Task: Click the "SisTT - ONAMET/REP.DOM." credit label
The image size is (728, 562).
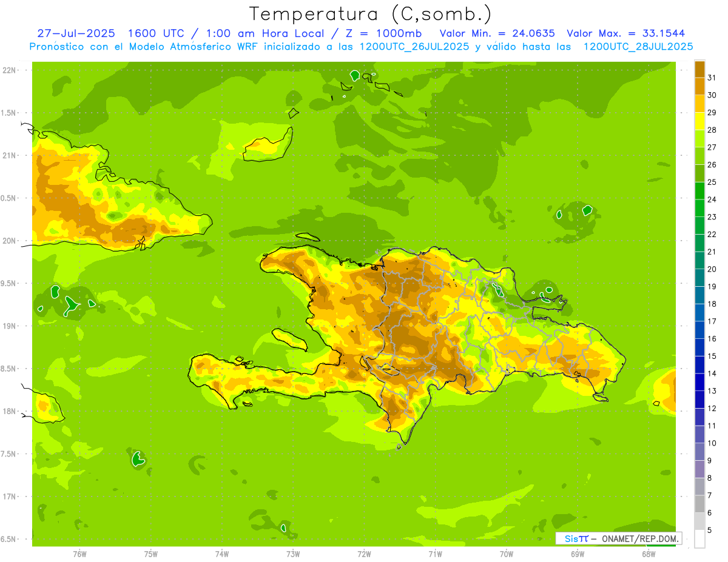Action: pyautogui.click(x=618, y=538)
